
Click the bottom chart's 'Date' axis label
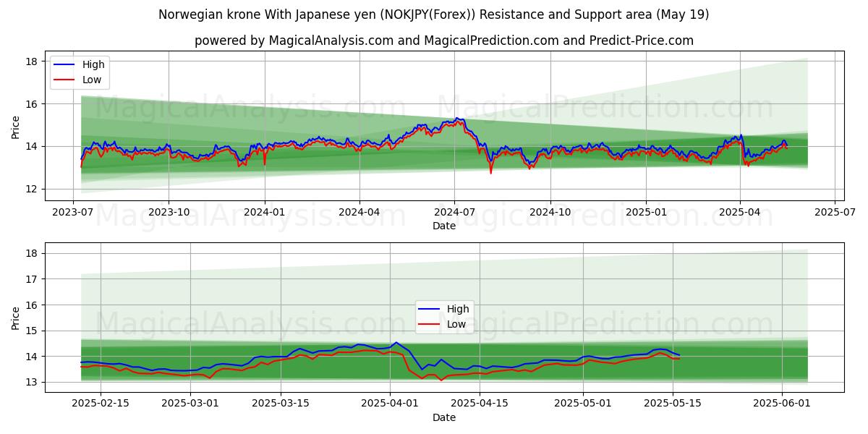[x=444, y=417]
